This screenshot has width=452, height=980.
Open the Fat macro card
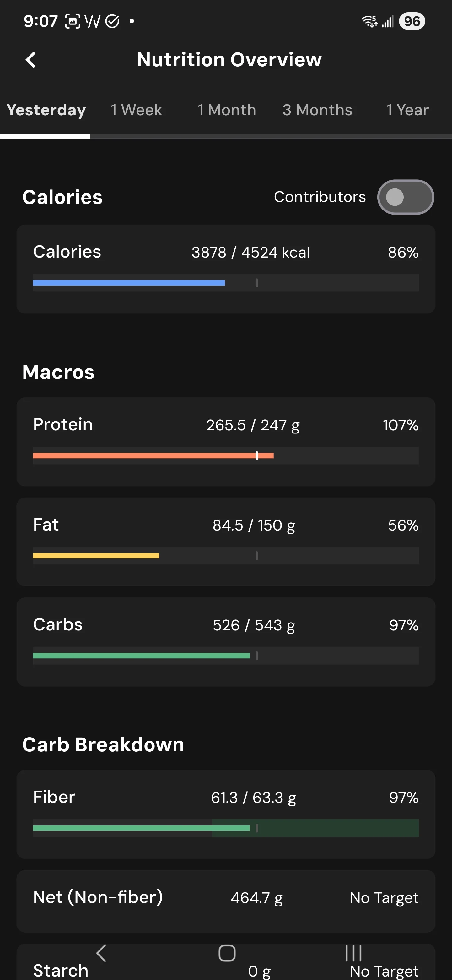click(x=226, y=542)
